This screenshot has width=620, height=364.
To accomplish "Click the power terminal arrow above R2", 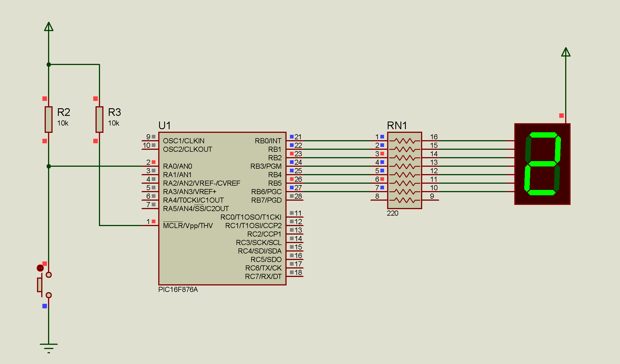I will click(x=49, y=27).
